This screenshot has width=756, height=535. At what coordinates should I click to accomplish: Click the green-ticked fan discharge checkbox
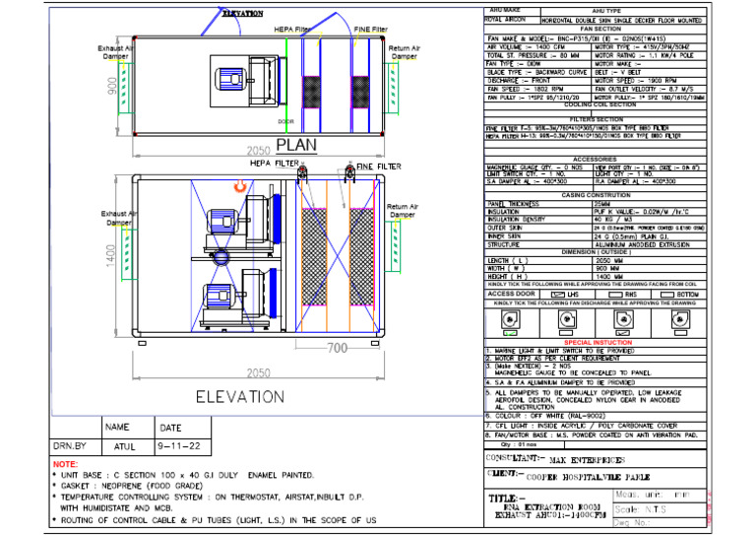[510, 333]
